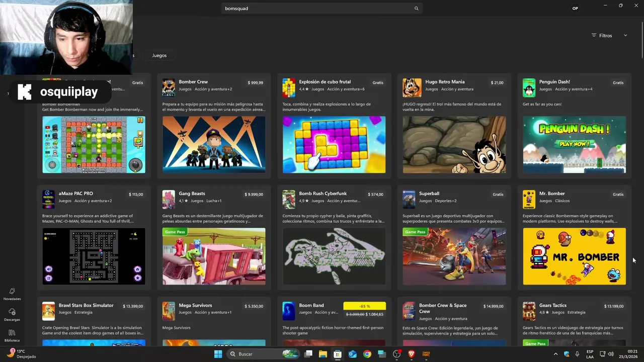This screenshot has width=644, height=362.
Task: Open the OP user profile icon
Action: (575, 9)
